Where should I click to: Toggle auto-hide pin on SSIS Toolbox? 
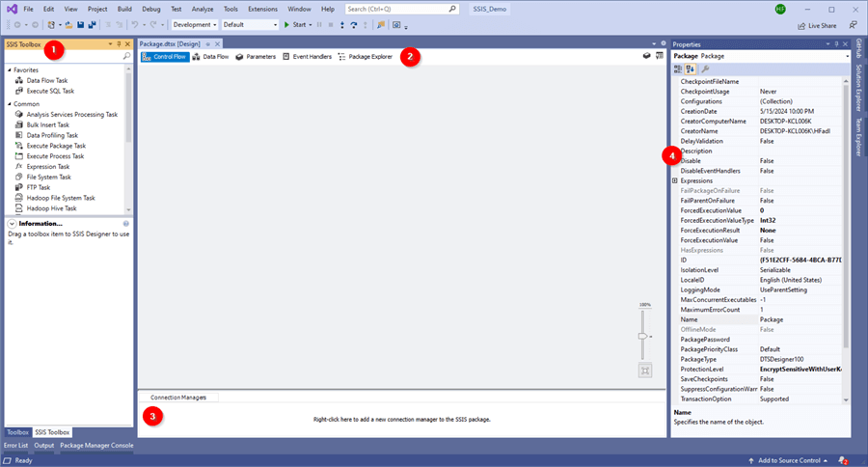pyautogui.click(x=119, y=43)
